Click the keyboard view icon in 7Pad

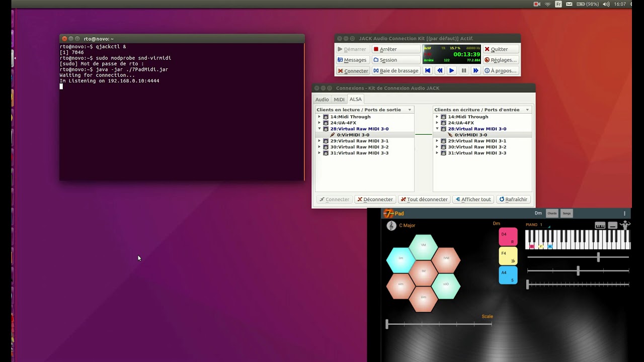[x=600, y=225]
